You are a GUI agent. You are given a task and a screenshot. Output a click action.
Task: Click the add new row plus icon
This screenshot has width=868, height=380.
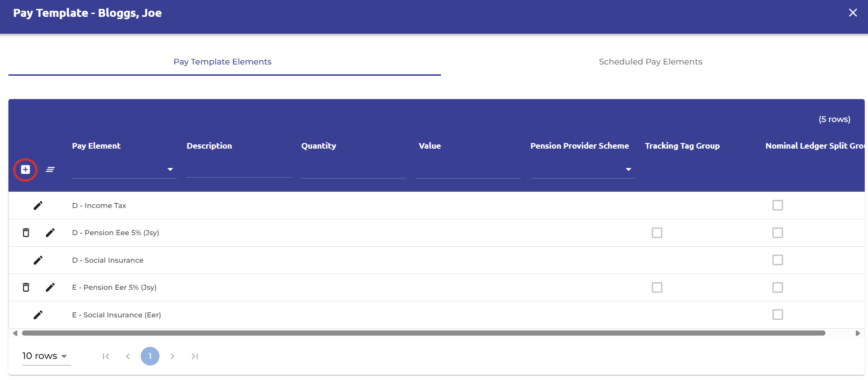tap(25, 169)
